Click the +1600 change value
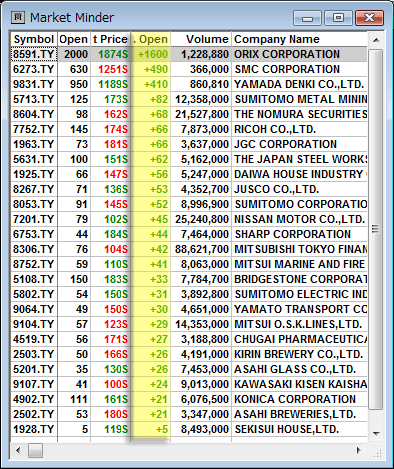This screenshot has width=394, height=469. [153, 54]
